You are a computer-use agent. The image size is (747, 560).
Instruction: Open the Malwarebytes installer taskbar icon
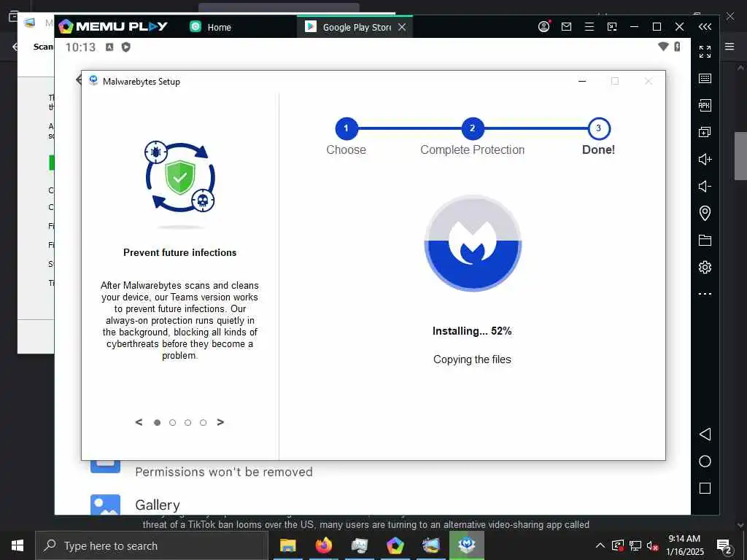click(467, 545)
